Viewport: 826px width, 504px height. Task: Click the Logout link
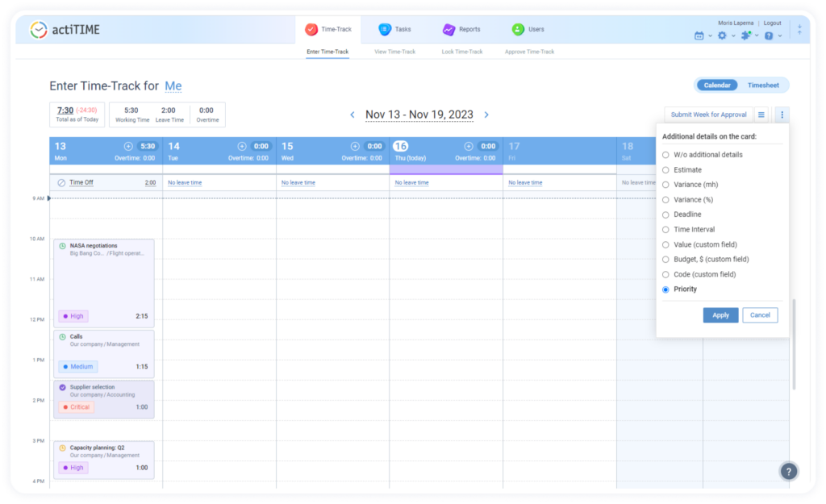772,23
